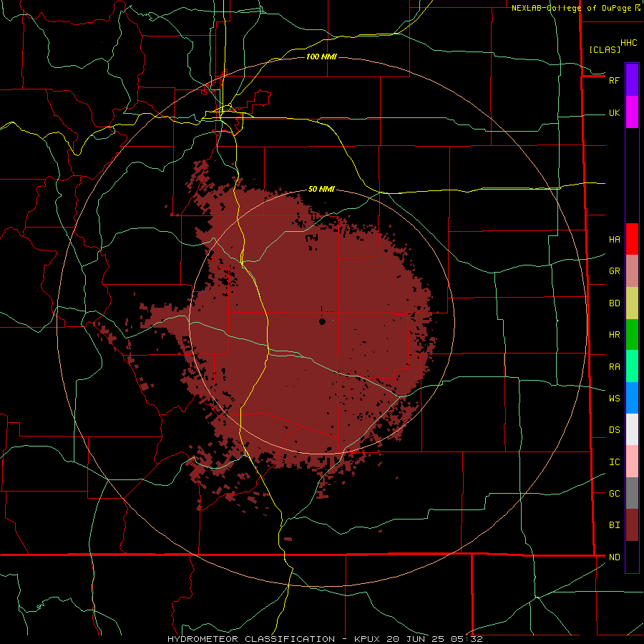This screenshot has height=644, width=644.
Task: Click the RF legend label
Action: point(614,80)
